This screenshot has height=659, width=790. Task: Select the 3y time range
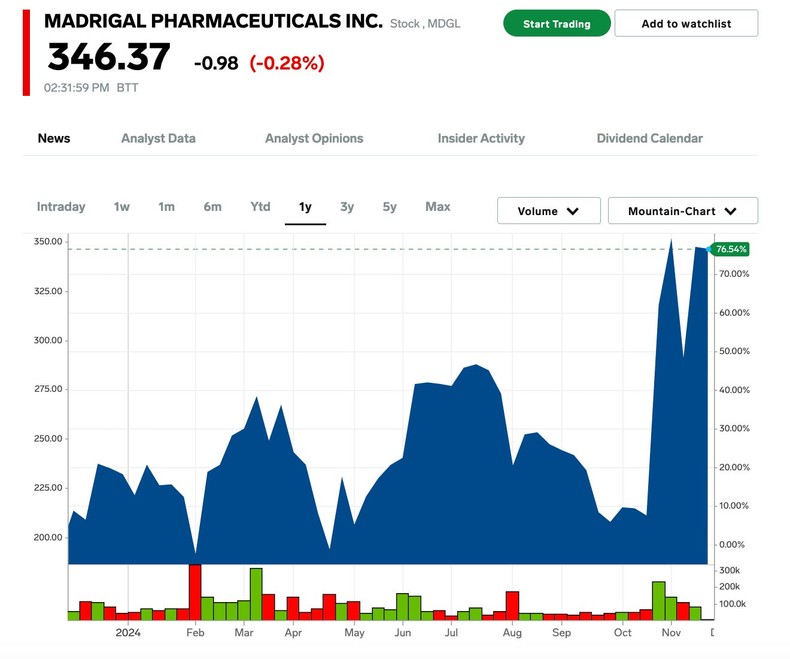346,207
